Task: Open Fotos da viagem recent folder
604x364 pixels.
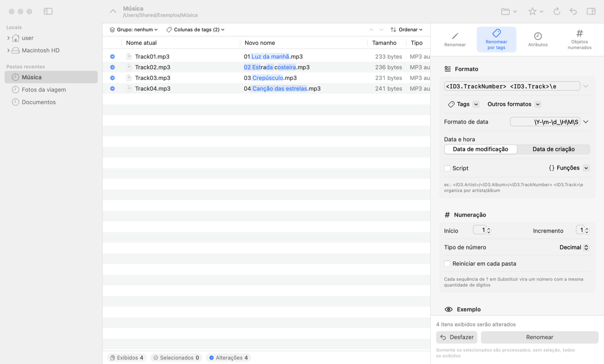Action: pyautogui.click(x=51, y=89)
